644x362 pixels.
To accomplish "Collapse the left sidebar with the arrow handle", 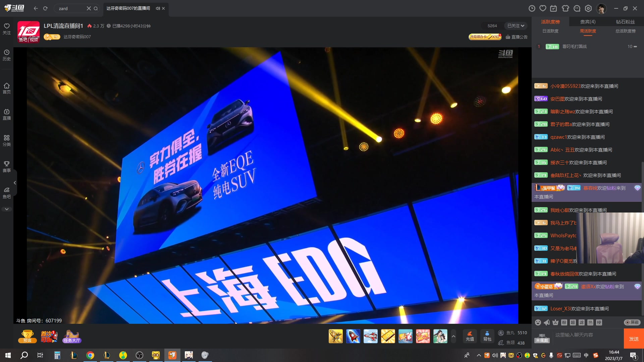I will pyautogui.click(x=15, y=183).
